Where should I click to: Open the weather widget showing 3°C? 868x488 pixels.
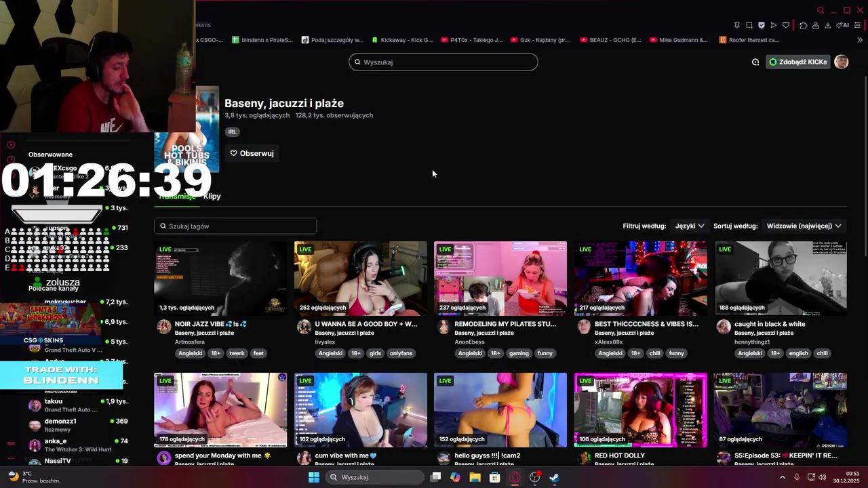34,477
